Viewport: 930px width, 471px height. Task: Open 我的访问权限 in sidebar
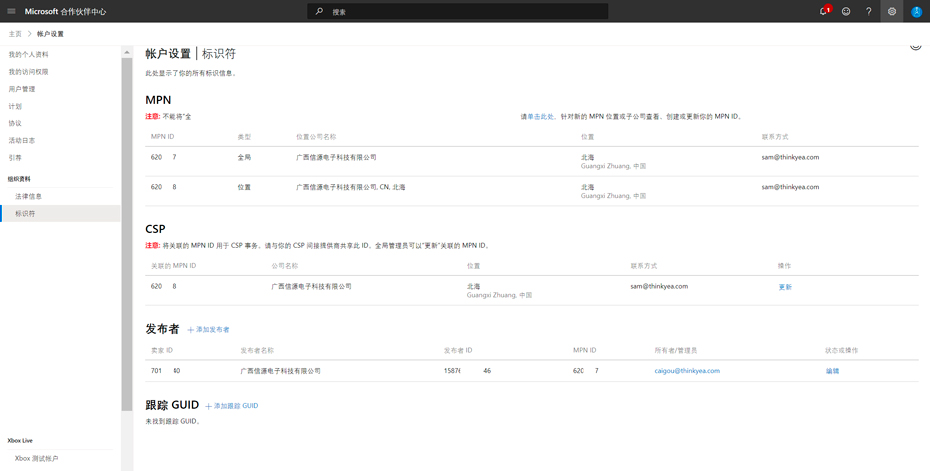pyautogui.click(x=28, y=72)
